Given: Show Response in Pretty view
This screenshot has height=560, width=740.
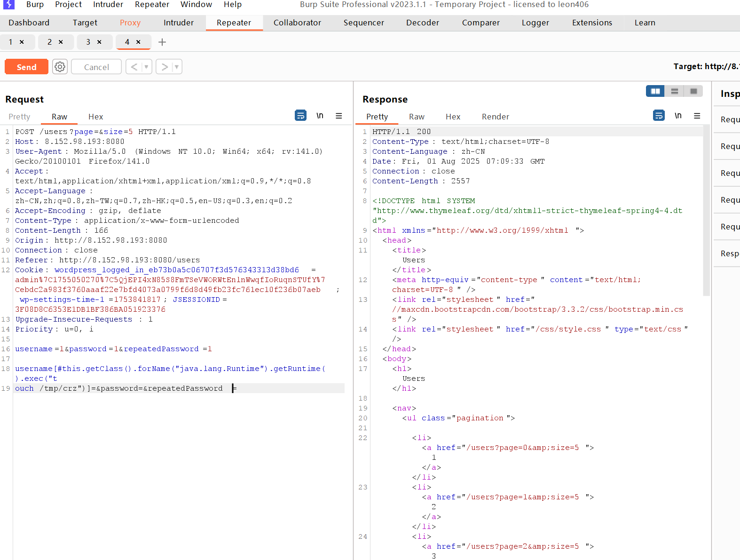Looking at the screenshot, I should pyautogui.click(x=377, y=117).
